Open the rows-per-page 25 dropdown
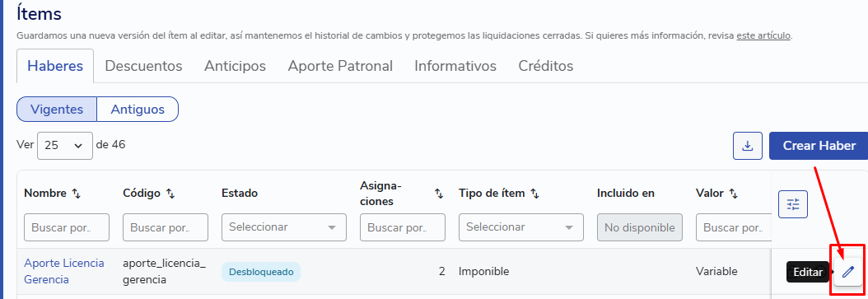This screenshot has width=868, height=299. [x=65, y=146]
